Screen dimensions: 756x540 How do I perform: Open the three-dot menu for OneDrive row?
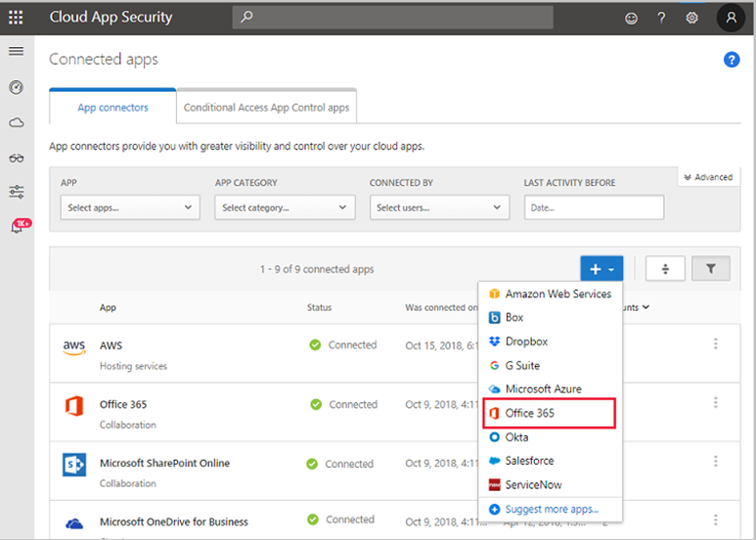(716, 519)
